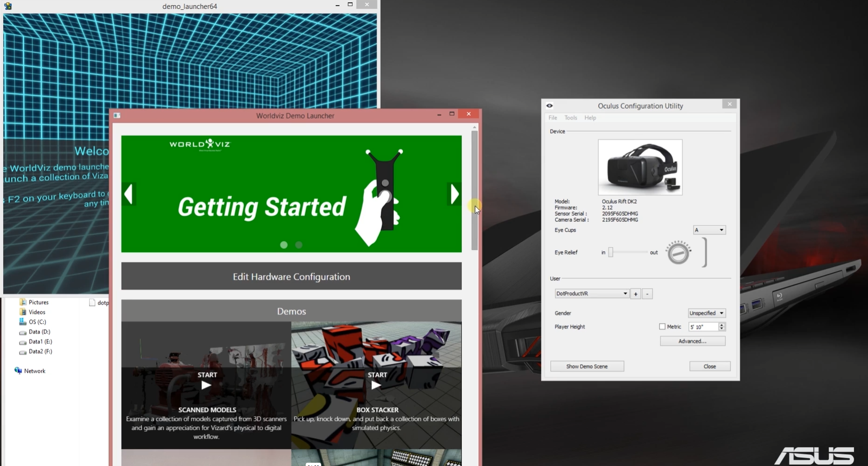Viewport: 868px width, 466px height.
Task: Close the Oculus Configuration Utility window
Action: (729, 104)
